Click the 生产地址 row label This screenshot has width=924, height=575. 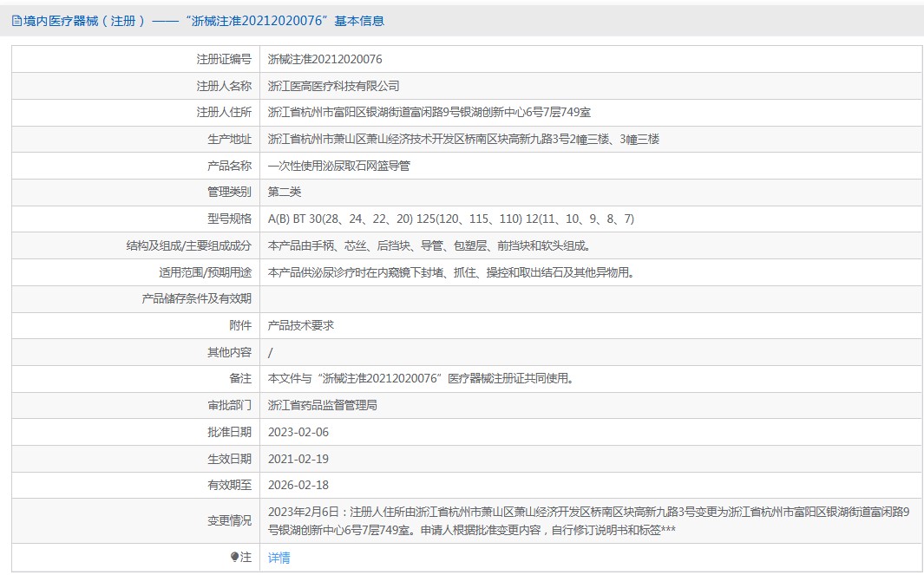coord(229,139)
